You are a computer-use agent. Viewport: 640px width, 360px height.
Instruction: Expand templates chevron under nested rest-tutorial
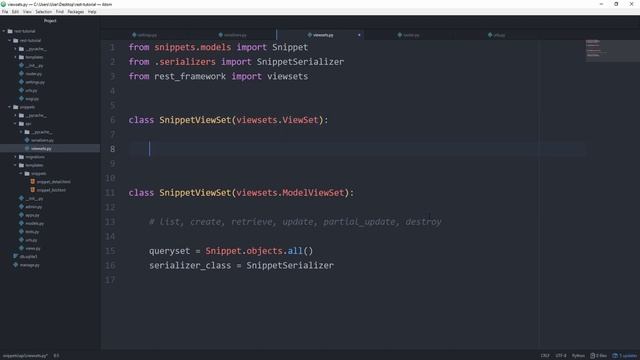[x=16, y=57]
